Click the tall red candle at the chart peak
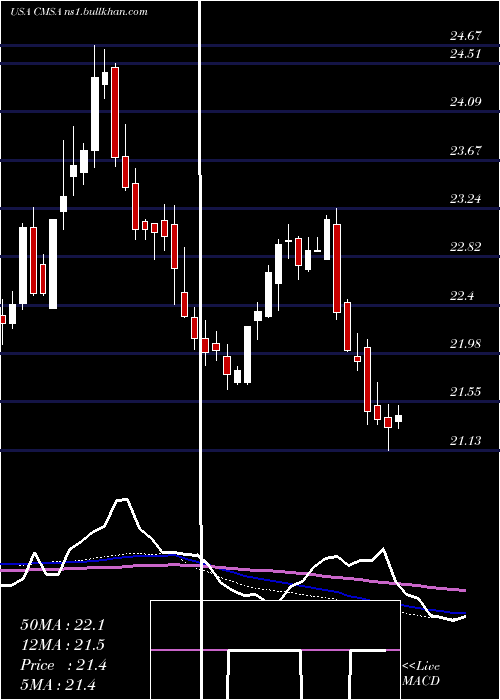This screenshot has width=500, height=700. [115, 114]
